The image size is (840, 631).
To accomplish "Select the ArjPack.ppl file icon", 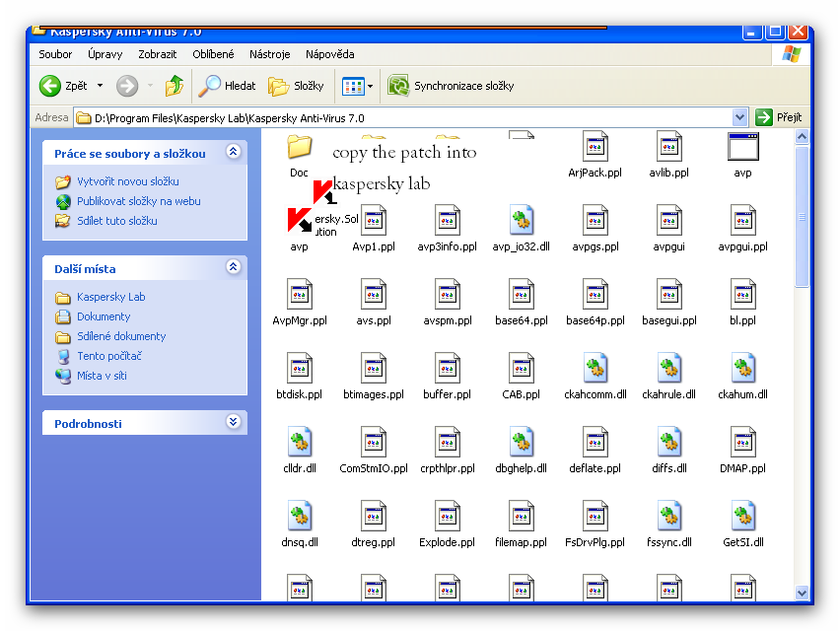I will point(595,146).
